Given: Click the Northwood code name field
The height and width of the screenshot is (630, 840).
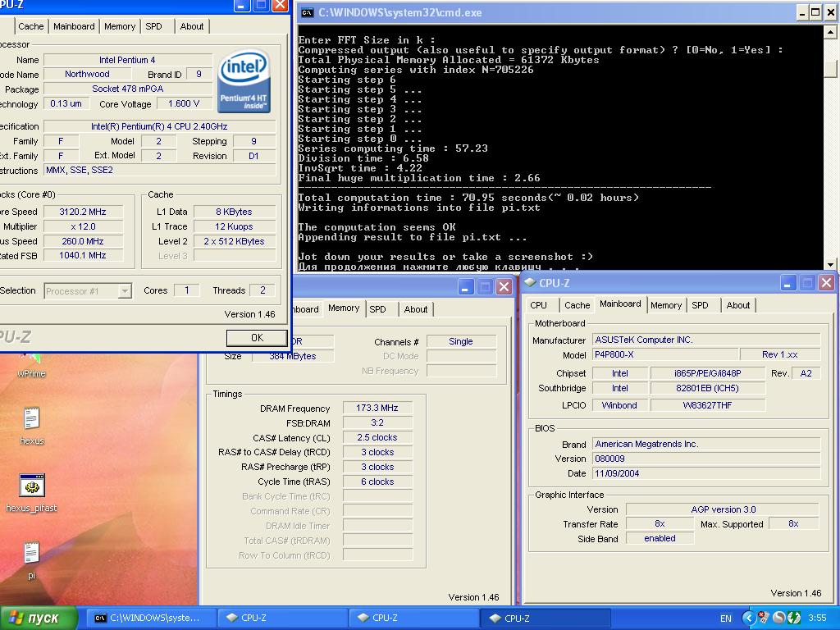Looking at the screenshot, I should pyautogui.click(x=87, y=74).
